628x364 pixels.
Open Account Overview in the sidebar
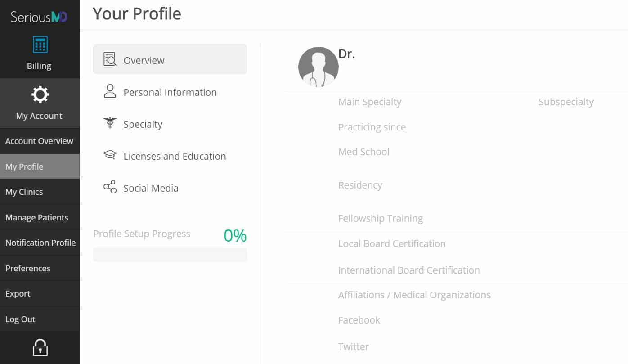pos(40,141)
